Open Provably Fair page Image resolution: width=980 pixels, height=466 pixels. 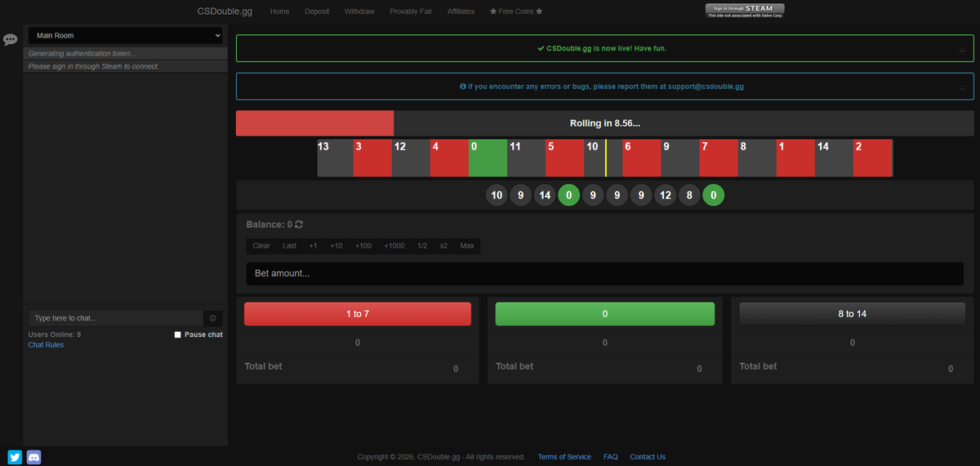pos(411,11)
